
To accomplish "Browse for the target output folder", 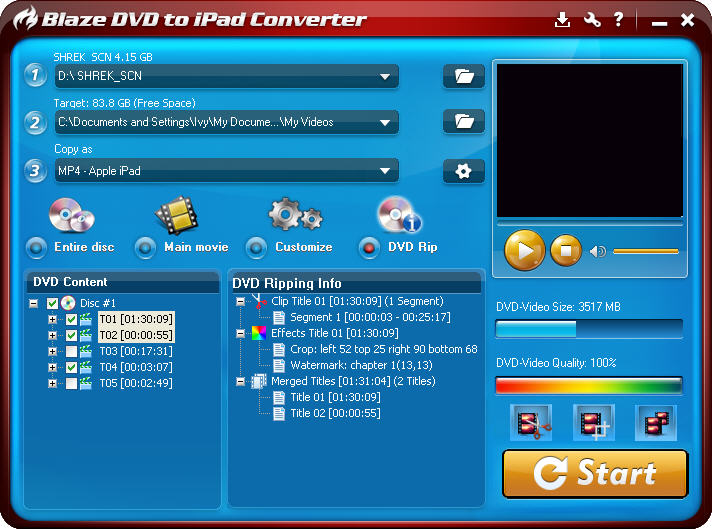I will (463, 121).
